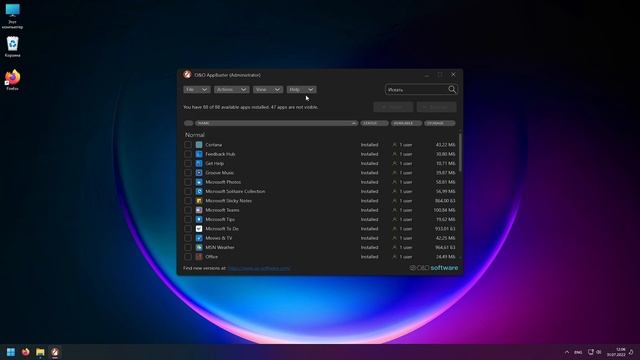Sort by the Status column header
The image size is (640, 360).
point(374,123)
